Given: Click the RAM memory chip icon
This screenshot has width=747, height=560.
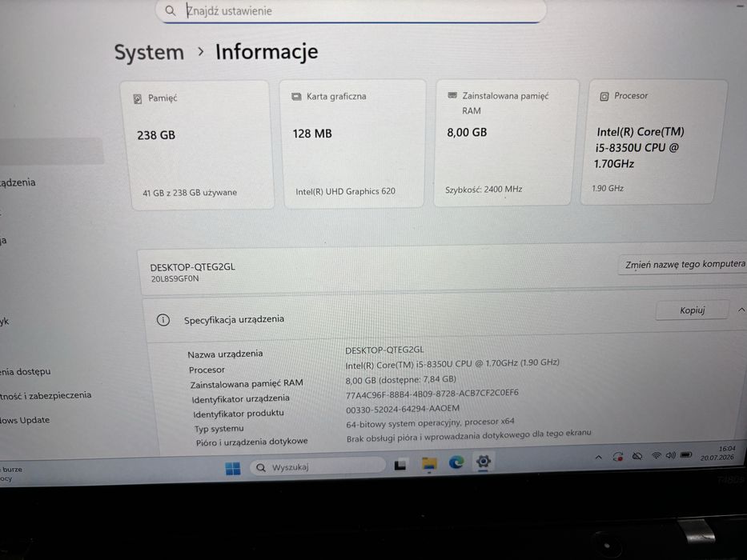Looking at the screenshot, I should 452,95.
